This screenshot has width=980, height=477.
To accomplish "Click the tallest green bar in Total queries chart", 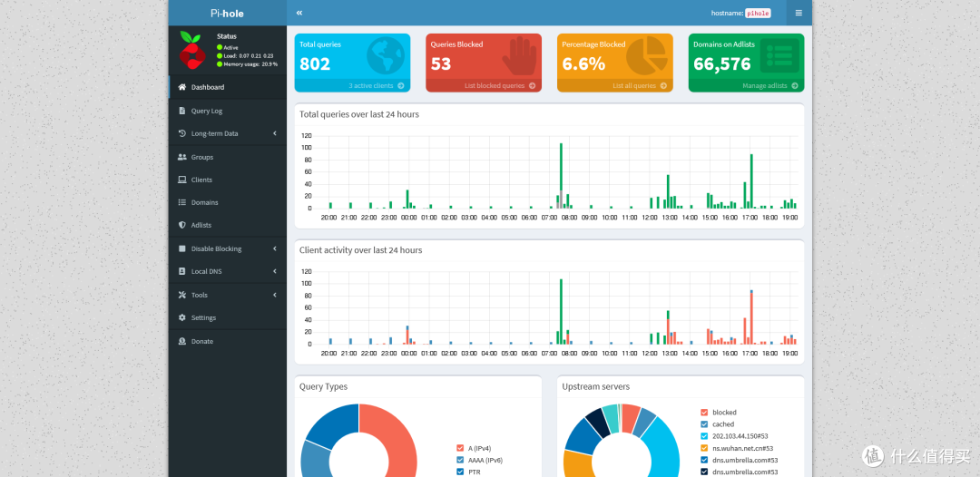I will (x=562, y=167).
